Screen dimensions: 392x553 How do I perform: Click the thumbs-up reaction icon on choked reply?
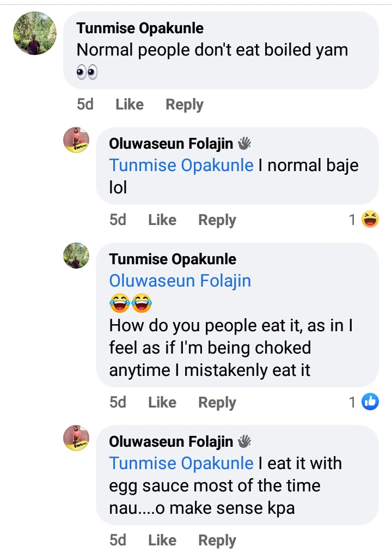tap(370, 402)
